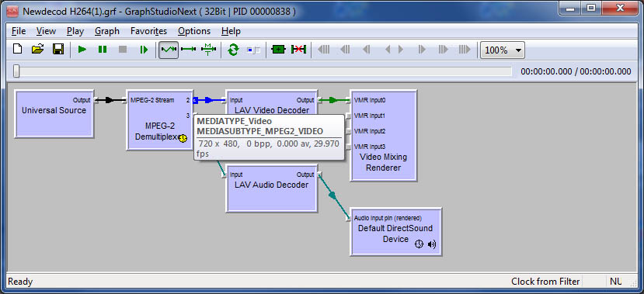Click the speaker icon on Default DirectSound Device

point(432,245)
